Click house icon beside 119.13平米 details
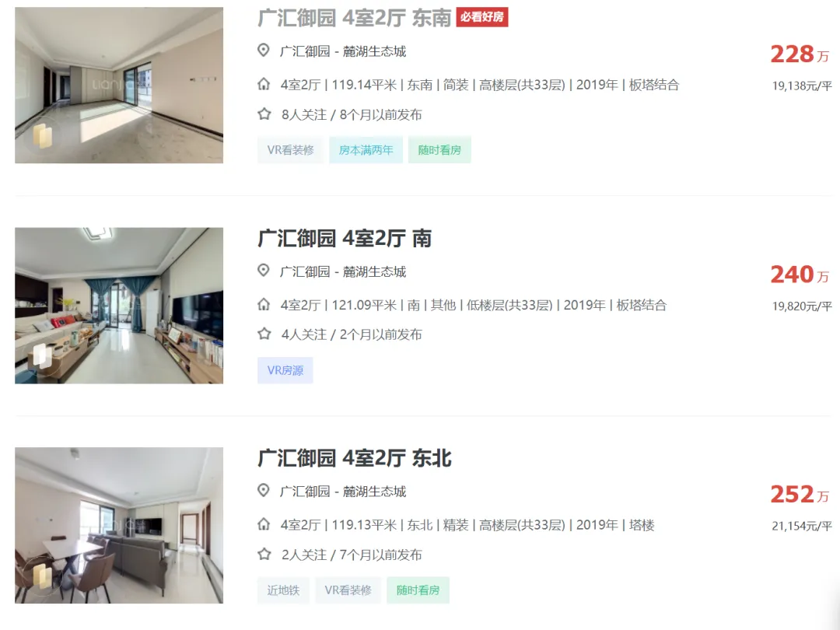The image size is (840, 630). pos(264,524)
